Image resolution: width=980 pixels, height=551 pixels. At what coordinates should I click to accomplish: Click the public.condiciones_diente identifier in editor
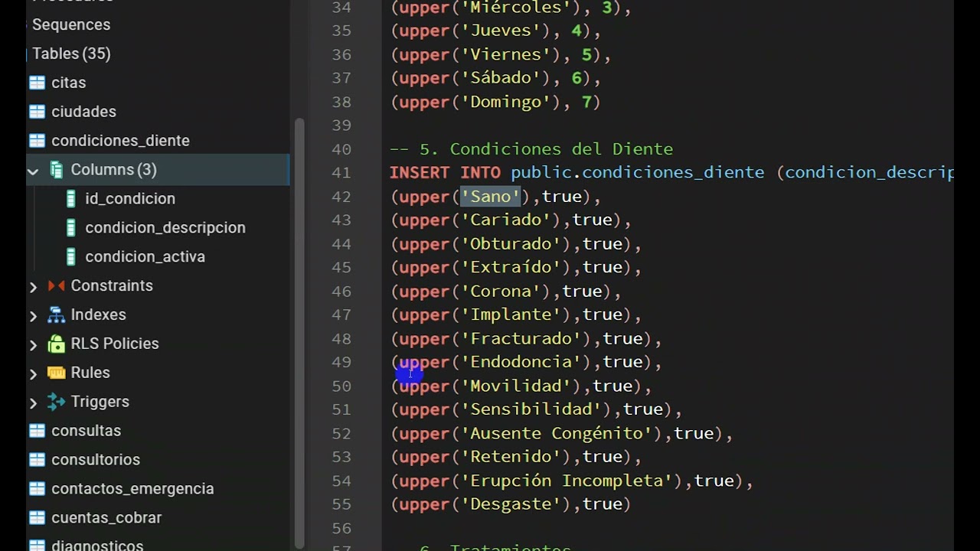click(x=637, y=173)
